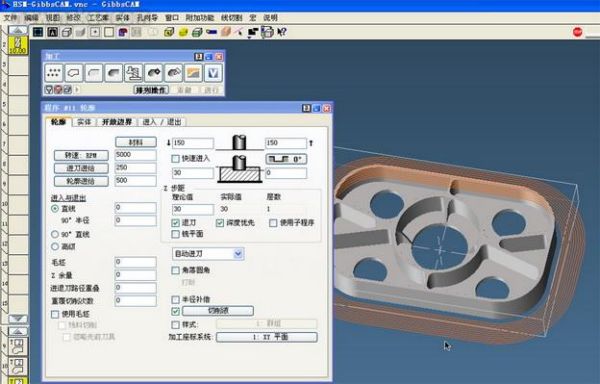Click the seventh 加工 palette icon with double blob
The image size is (600, 384).
173,73
